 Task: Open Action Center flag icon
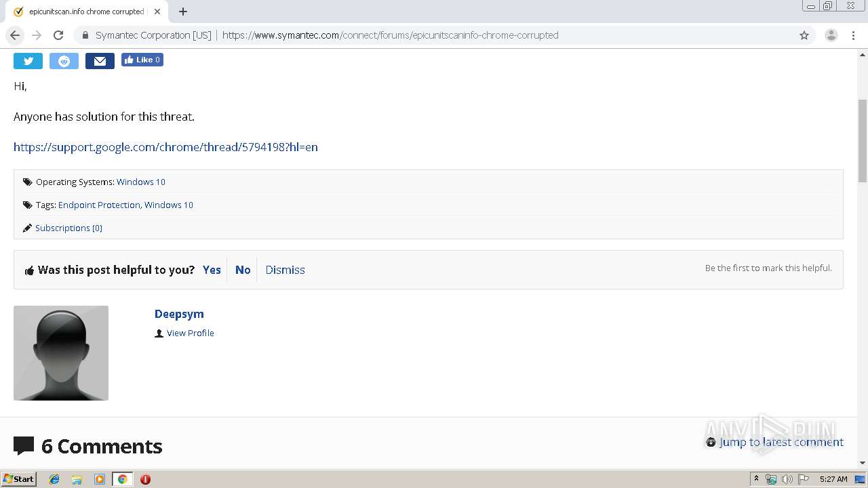coord(804,479)
